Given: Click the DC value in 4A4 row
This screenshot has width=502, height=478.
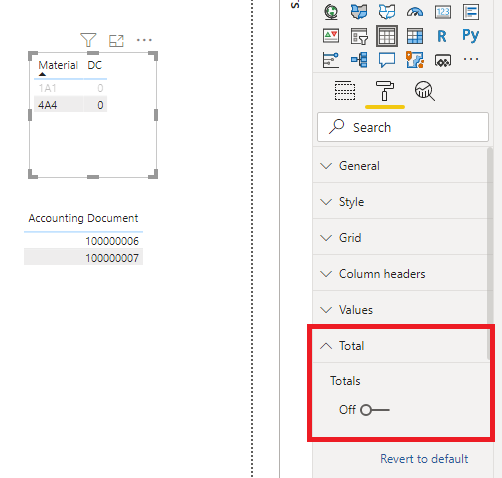Looking at the screenshot, I should pos(100,105).
